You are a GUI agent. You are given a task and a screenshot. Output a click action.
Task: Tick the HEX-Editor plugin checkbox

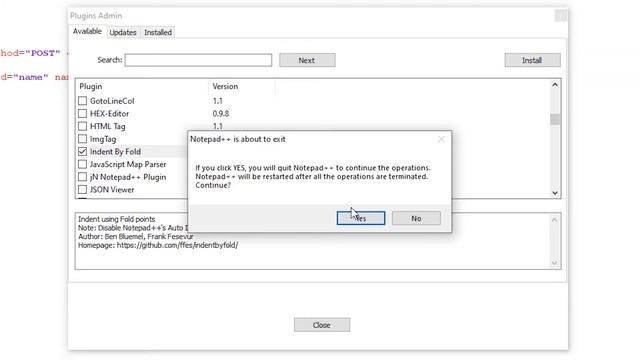82,113
